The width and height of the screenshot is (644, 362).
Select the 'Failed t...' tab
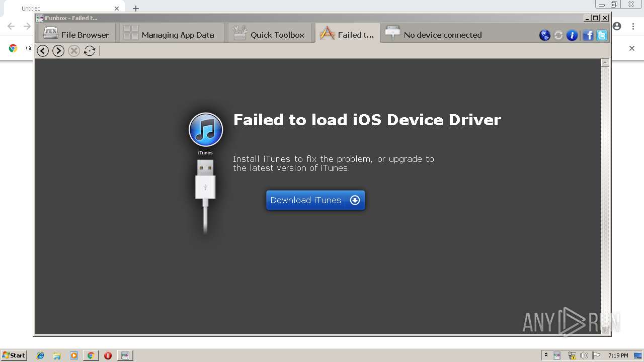coord(347,34)
